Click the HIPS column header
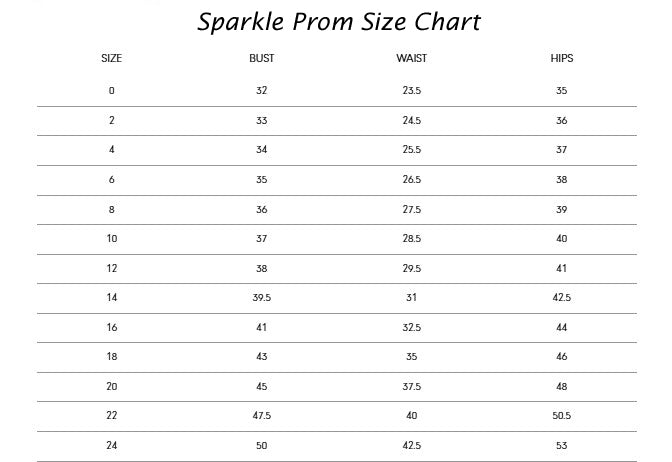Screen dimensions: 672x462 [562, 59]
